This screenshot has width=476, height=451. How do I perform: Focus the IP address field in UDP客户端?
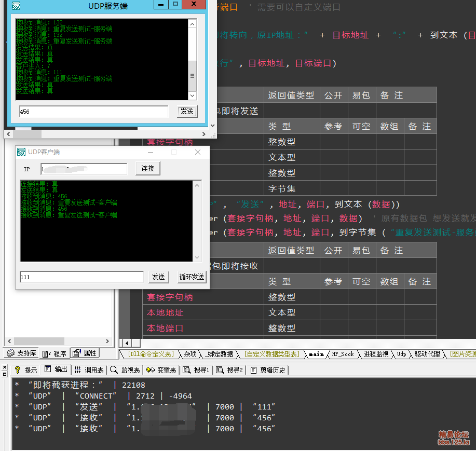84,169
